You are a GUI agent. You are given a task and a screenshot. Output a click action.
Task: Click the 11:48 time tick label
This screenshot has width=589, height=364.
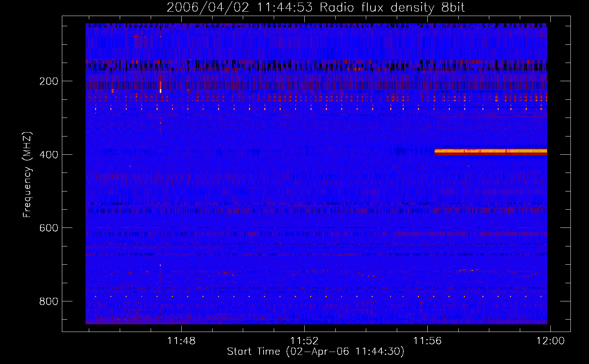coord(181,341)
